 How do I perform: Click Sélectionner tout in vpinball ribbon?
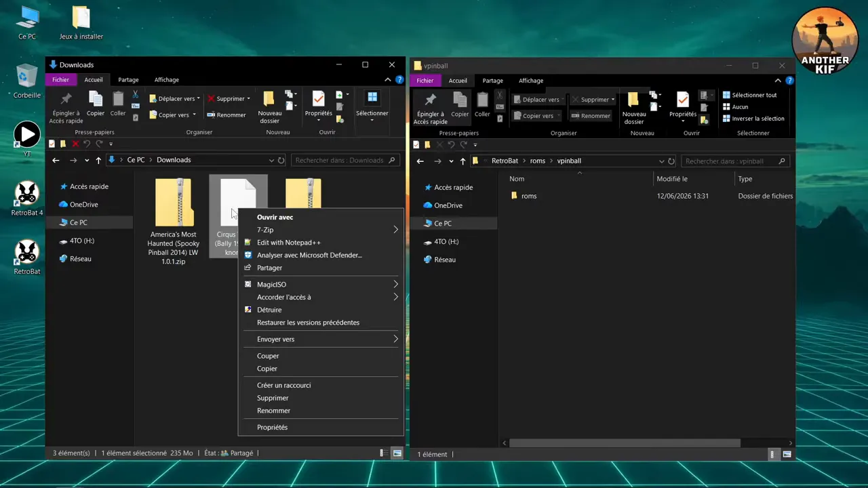click(x=749, y=95)
